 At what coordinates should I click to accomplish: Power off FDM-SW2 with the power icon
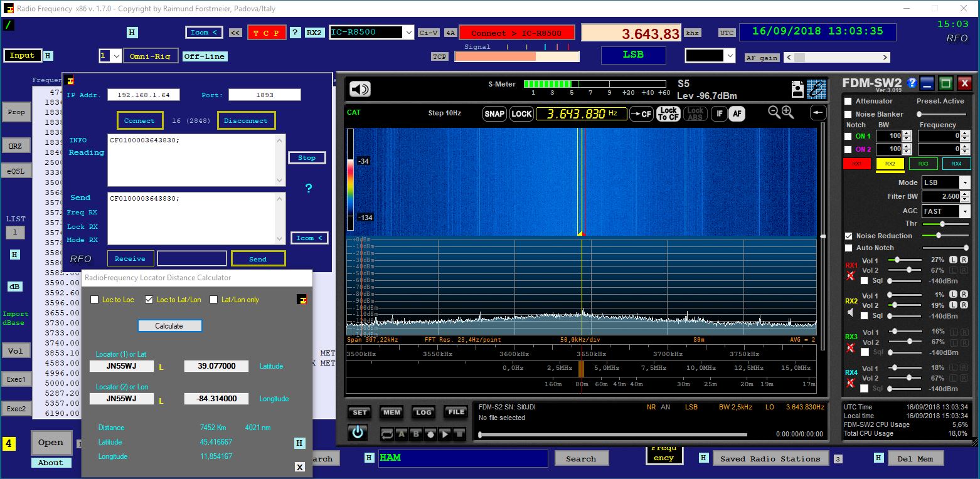(x=358, y=432)
